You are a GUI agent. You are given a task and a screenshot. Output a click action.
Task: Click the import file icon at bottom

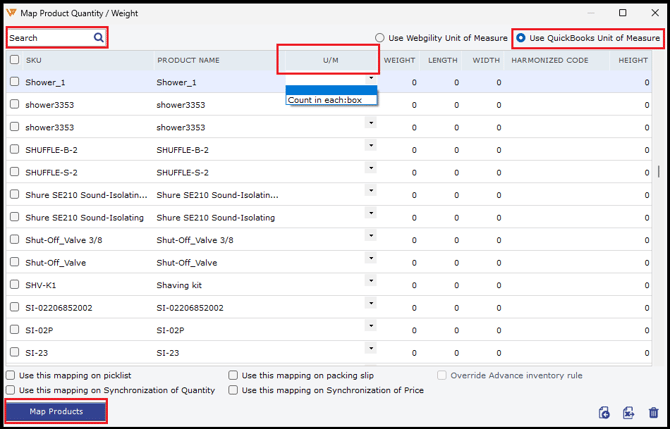604,412
